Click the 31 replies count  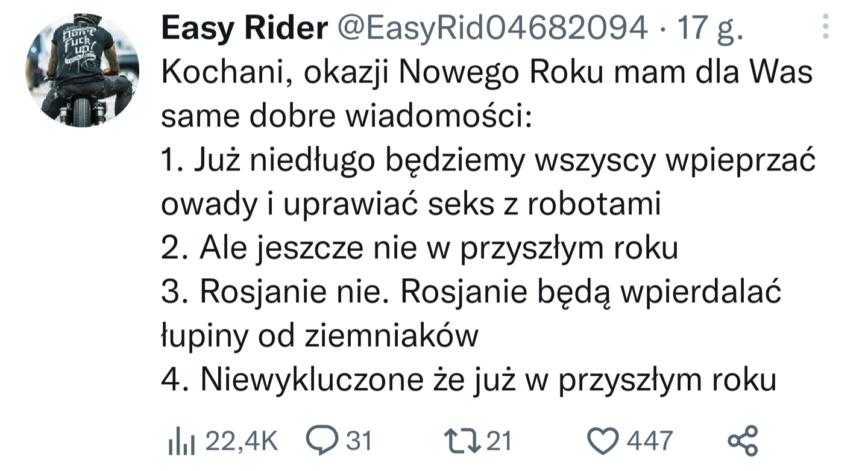click(x=359, y=441)
